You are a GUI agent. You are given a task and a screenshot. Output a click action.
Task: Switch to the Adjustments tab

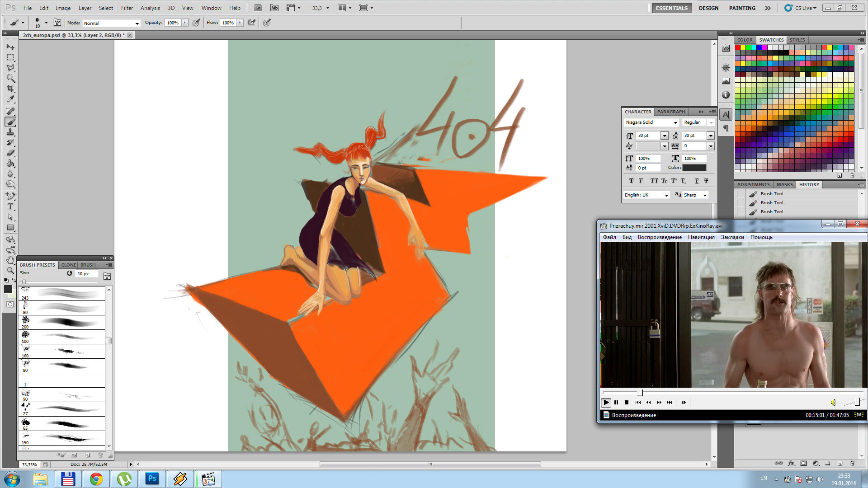pos(753,184)
